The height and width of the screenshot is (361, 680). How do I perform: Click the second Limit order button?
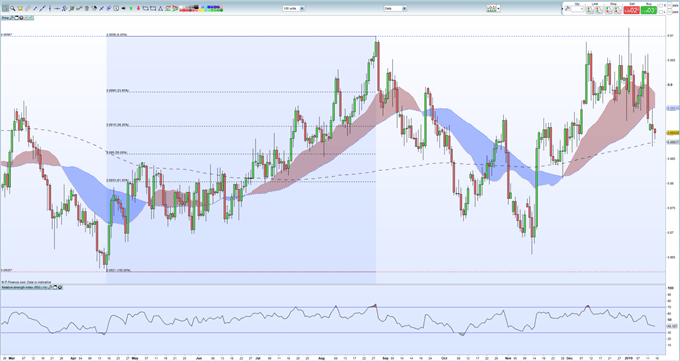pyautogui.click(x=599, y=10)
